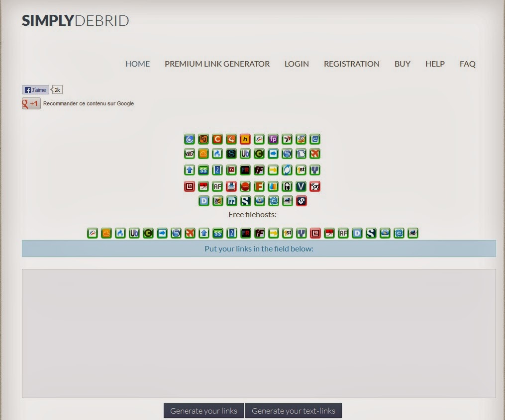The height and width of the screenshot is (420, 505).
Task: Click the Generate your links button
Action: pos(203,411)
